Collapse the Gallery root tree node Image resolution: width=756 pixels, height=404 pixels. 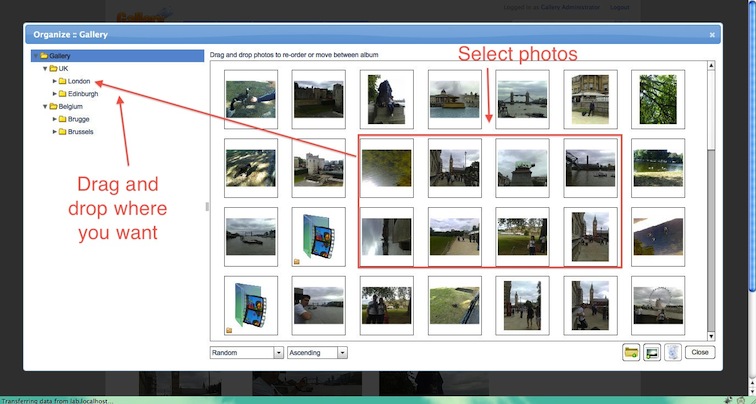pyautogui.click(x=36, y=56)
